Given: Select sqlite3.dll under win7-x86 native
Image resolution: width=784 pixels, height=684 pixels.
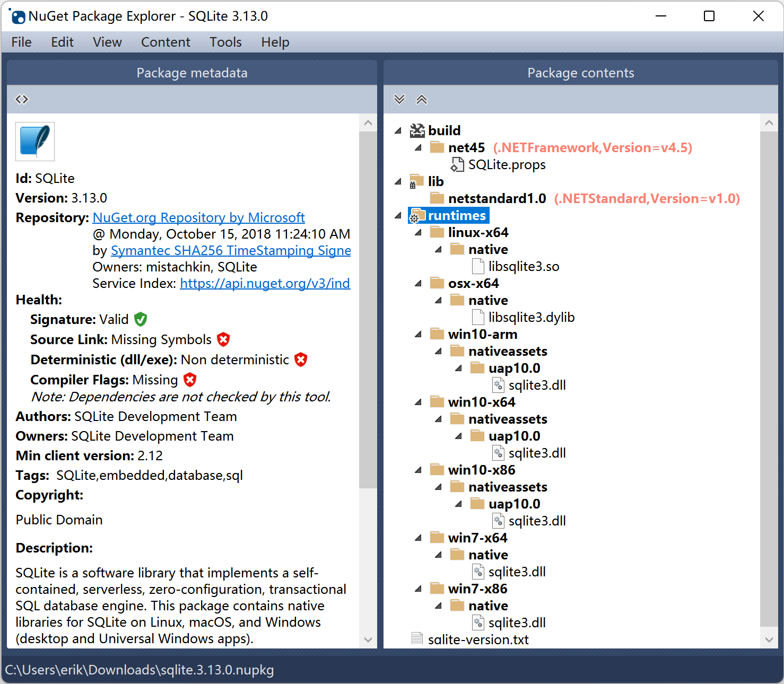Looking at the screenshot, I should [517, 622].
